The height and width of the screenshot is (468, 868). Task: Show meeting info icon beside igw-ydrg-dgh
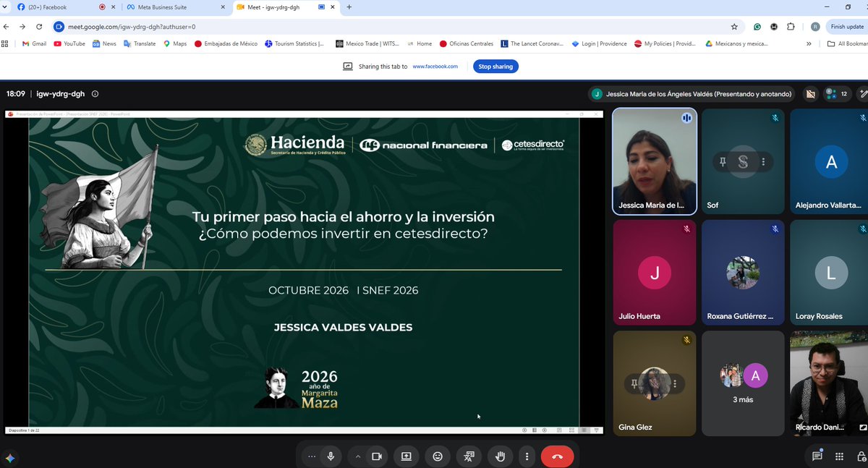point(95,93)
